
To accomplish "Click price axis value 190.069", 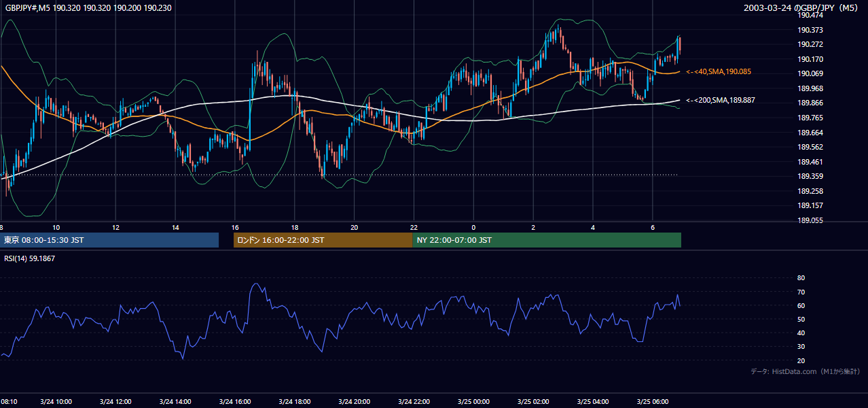I will coord(810,73).
